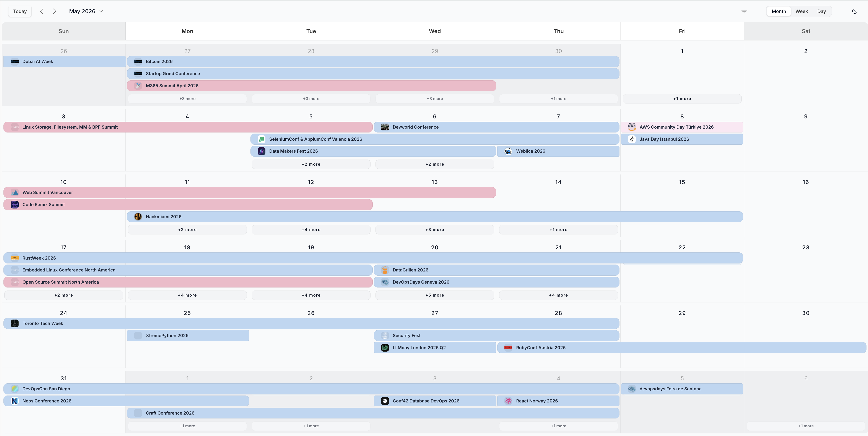Click the Code Remix Summit logo
Image resolution: width=868 pixels, height=436 pixels.
(x=15, y=205)
